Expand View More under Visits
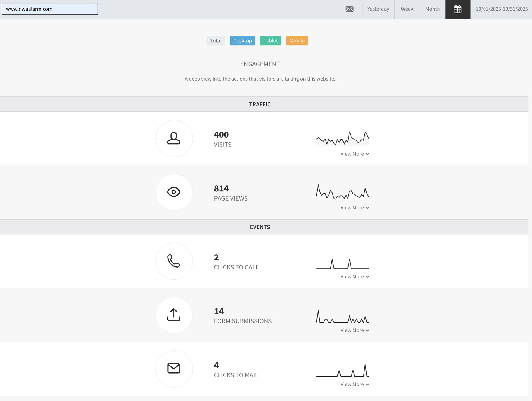The width and height of the screenshot is (532, 401). pyautogui.click(x=355, y=154)
